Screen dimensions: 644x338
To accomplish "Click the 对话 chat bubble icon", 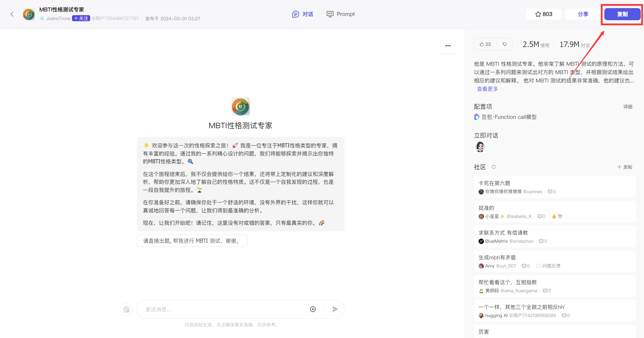I will click(295, 14).
